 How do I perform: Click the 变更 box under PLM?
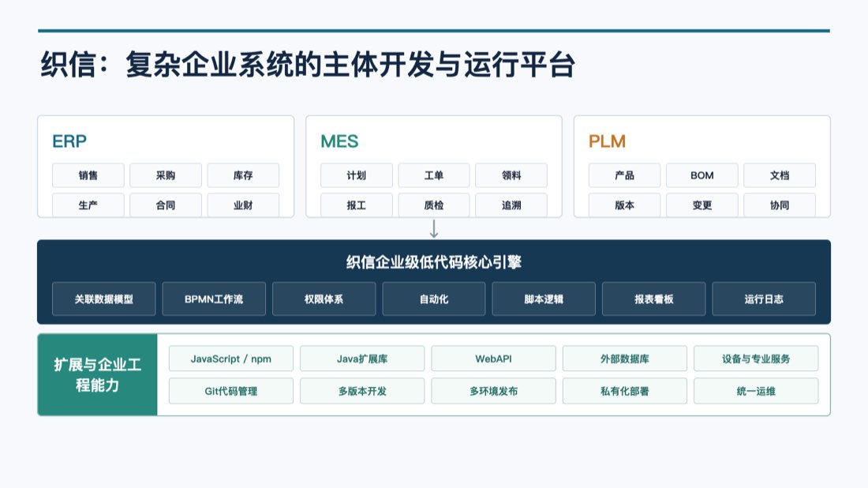[x=702, y=205]
